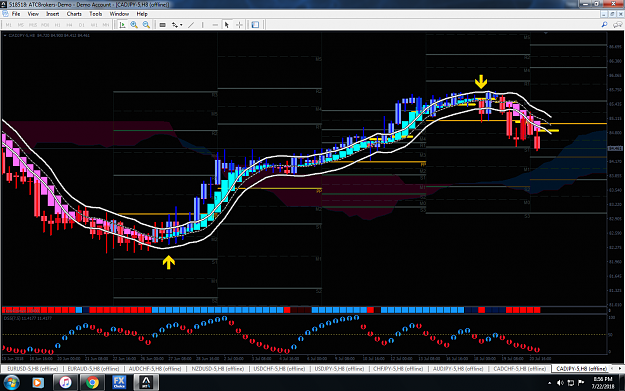The image size is (625, 391).
Task: Switch to the AUDJPY-S,H8 chart tab
Action: point(458,369)
